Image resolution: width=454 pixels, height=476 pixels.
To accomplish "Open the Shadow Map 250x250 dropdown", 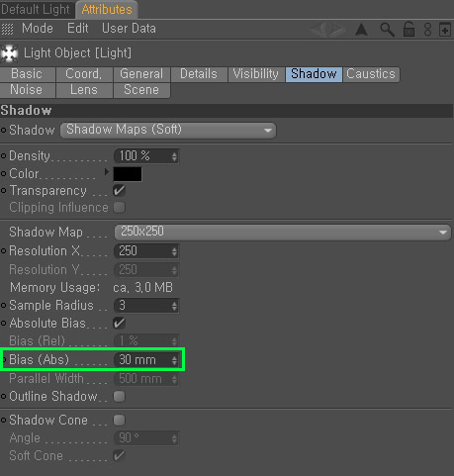I will [x=283, y=233].
